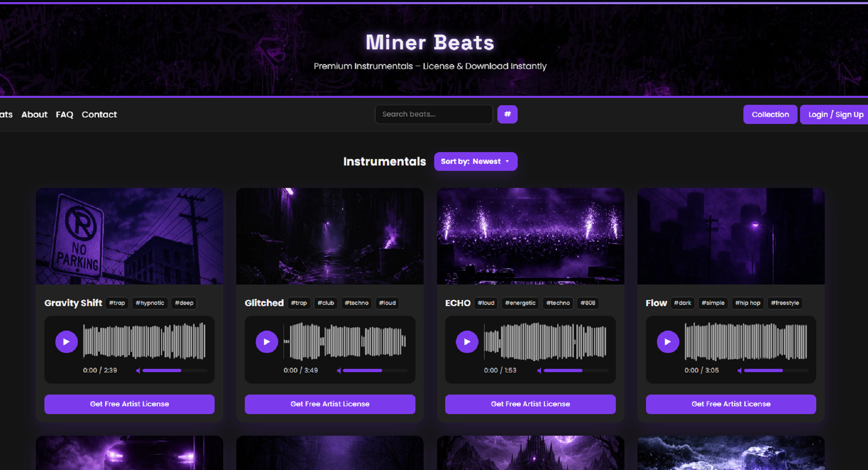Select the #deep tag
The height and width of the screenshot is (470, 868).
pyautogui.click(x=184, y=303)
